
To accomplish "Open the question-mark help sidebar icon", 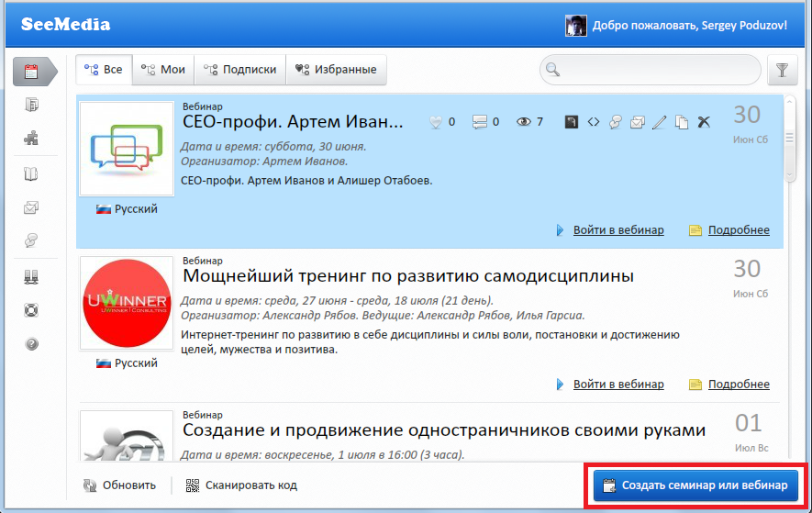I will pos(31,343).
